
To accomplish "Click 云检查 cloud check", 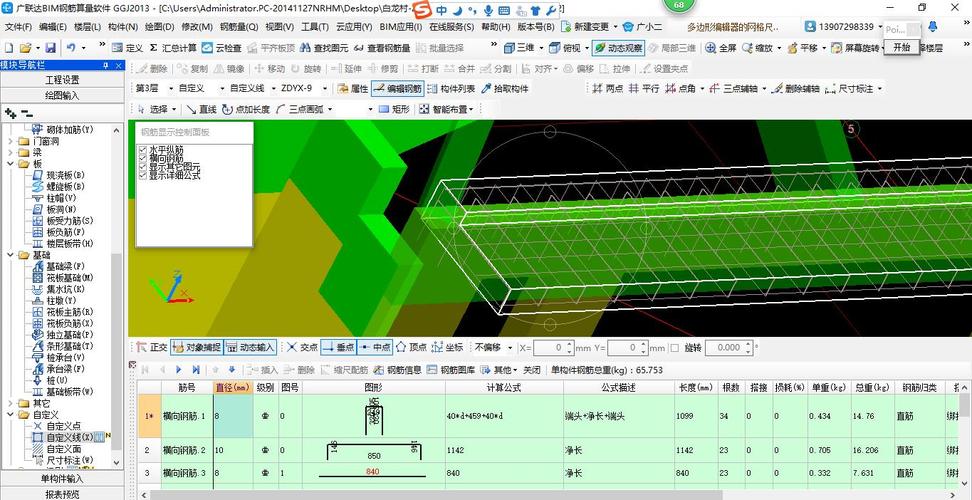I will (x=221, y=48).
